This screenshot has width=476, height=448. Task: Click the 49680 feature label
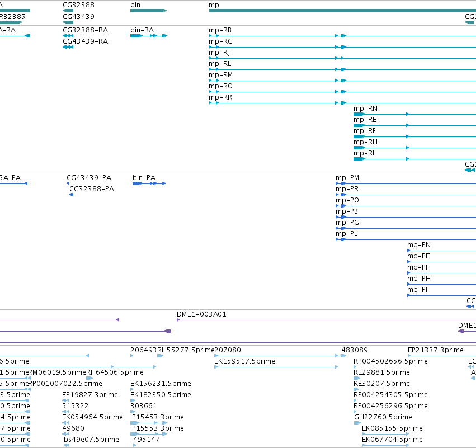click(x=73, y=428)
